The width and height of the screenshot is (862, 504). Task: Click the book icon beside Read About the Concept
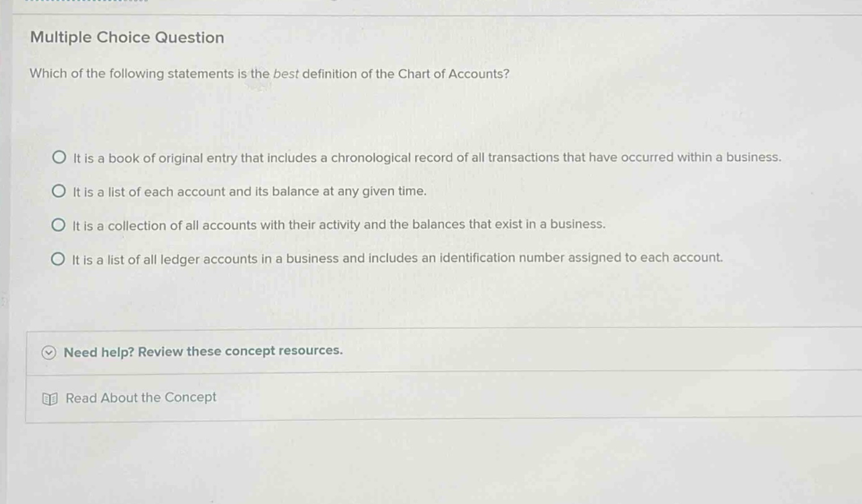pos(50,399)
